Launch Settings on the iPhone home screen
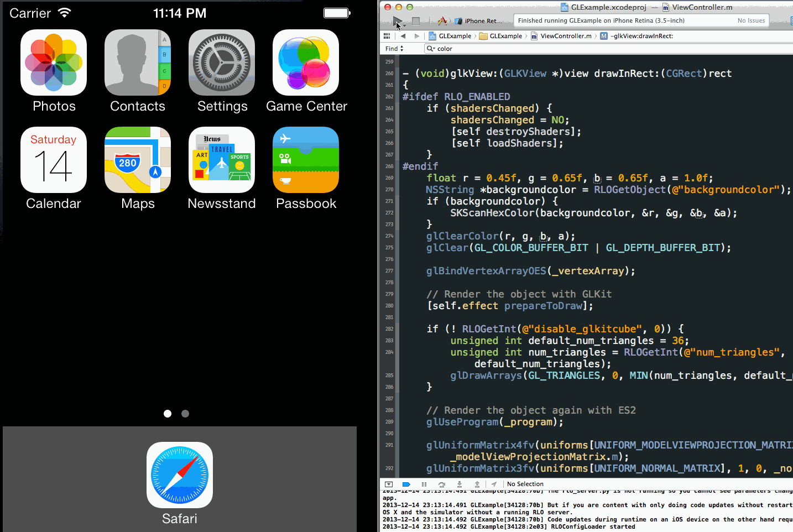793x532 pixels. [222, 62]
